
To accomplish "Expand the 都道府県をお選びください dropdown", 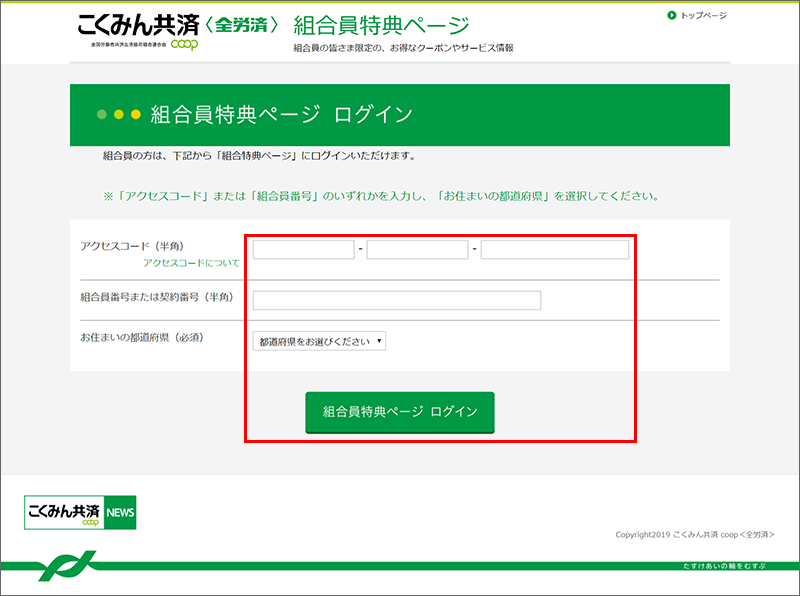I will 319,341.
